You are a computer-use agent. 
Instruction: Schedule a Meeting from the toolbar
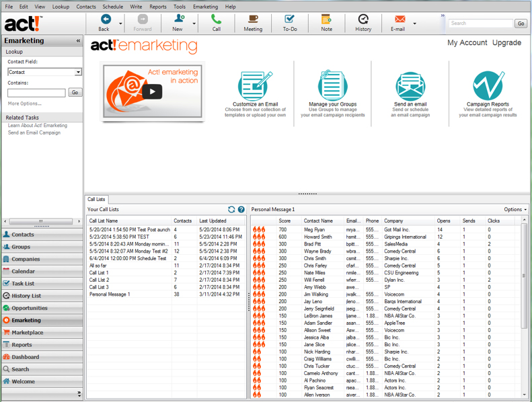(253, 23)
